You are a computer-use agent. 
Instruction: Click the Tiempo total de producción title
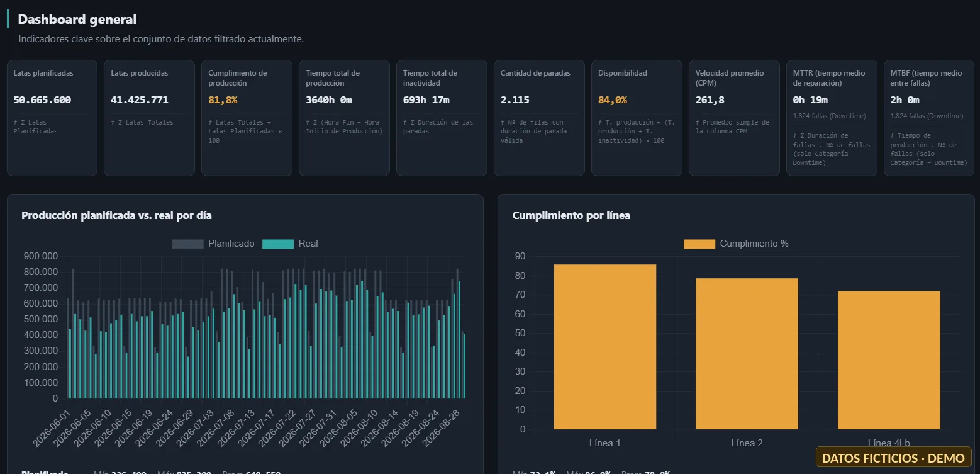tap(333, 78)
